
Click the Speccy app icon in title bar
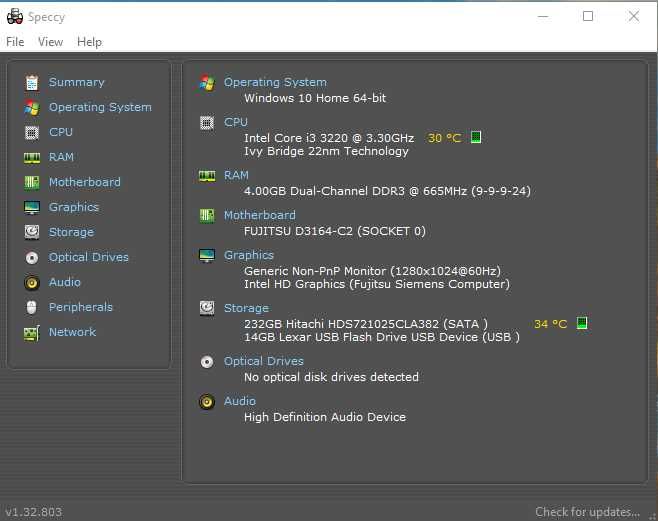point(15,16)
